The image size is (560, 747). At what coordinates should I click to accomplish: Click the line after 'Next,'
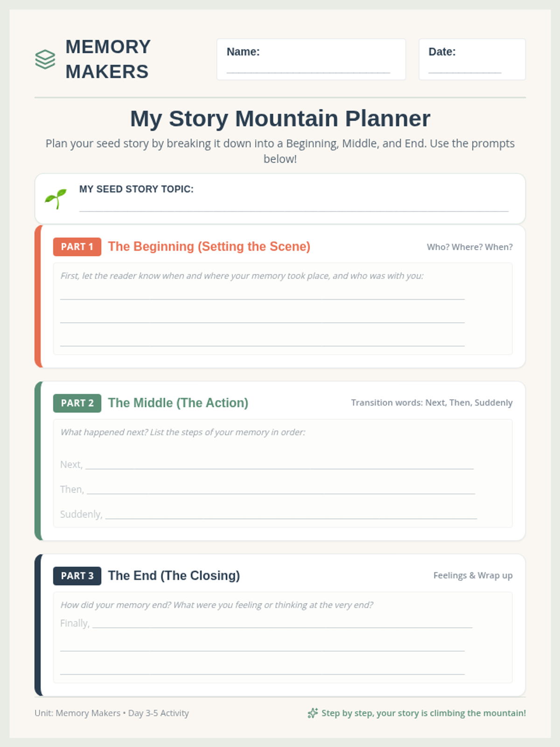(x=280, y=464)
